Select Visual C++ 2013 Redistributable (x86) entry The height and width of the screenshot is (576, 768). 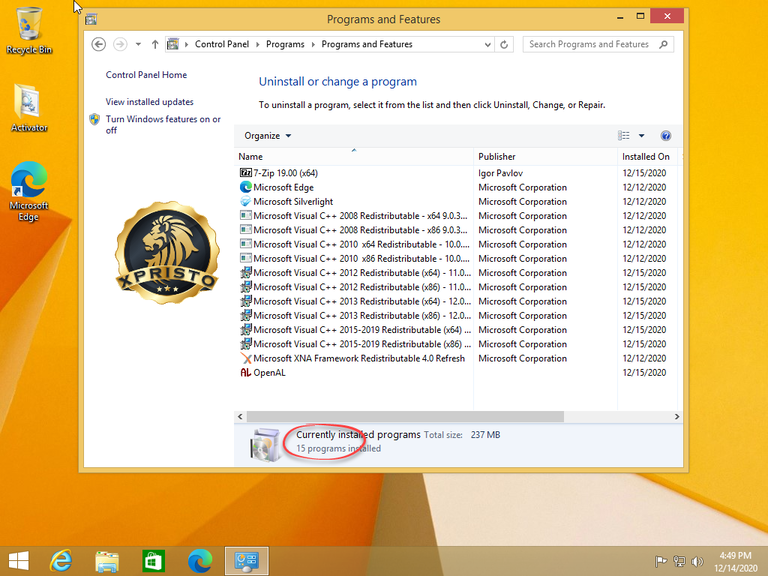458,315
